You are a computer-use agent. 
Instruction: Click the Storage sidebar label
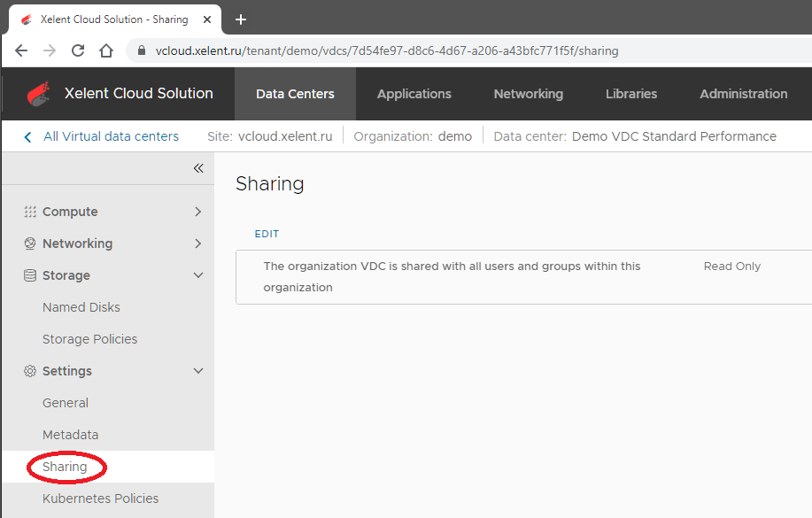point(66,275)
